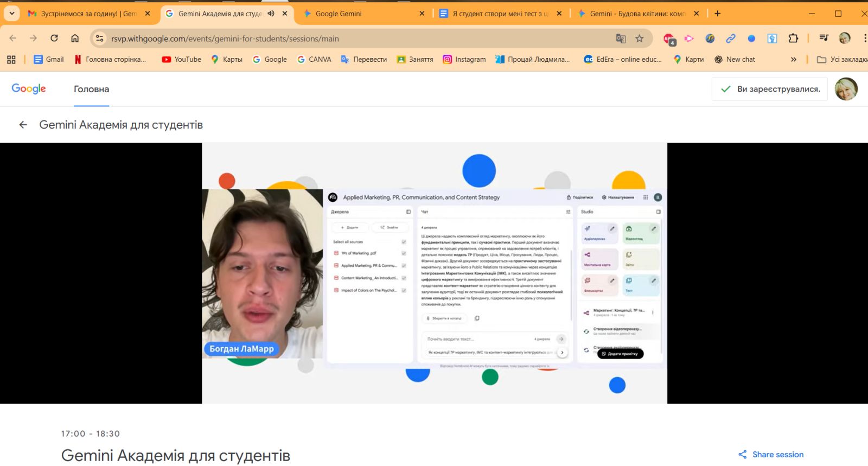Switch to the Google Gemini tab

click(358, 14)
